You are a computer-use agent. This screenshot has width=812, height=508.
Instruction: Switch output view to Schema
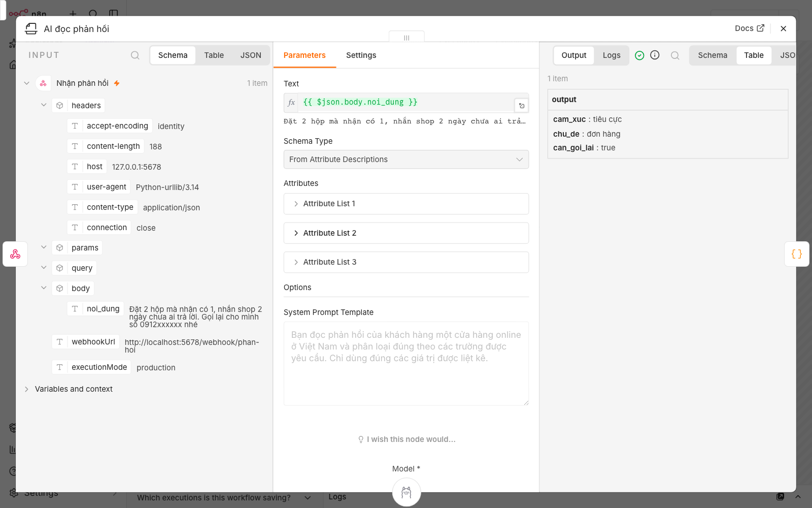click(x=713, y=55)
